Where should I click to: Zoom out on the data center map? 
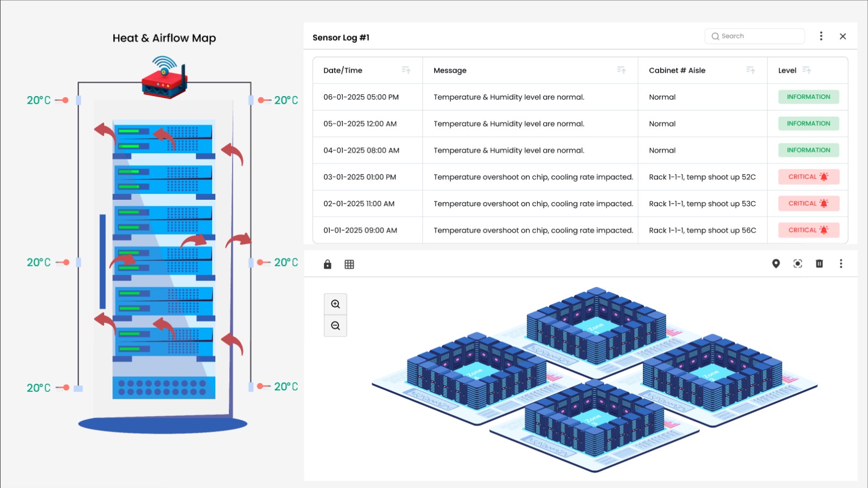click(x=335, y=326)
